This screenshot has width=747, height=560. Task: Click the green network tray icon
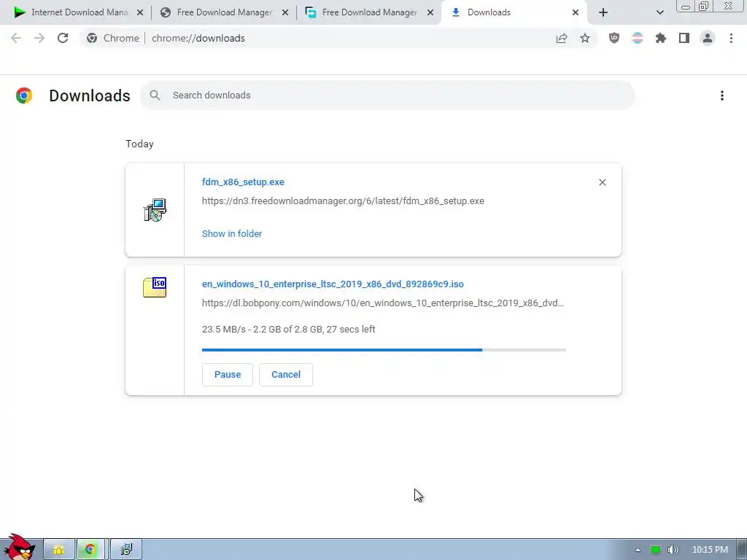656,550
